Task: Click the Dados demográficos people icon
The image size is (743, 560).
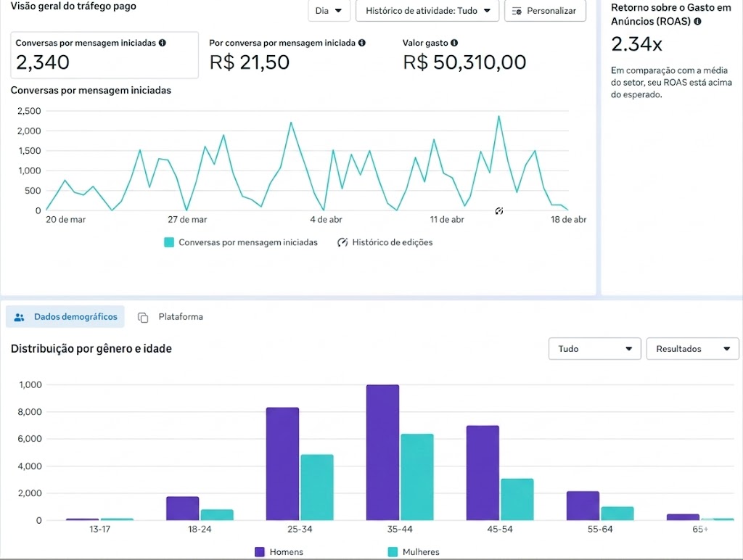Action: 20,317
